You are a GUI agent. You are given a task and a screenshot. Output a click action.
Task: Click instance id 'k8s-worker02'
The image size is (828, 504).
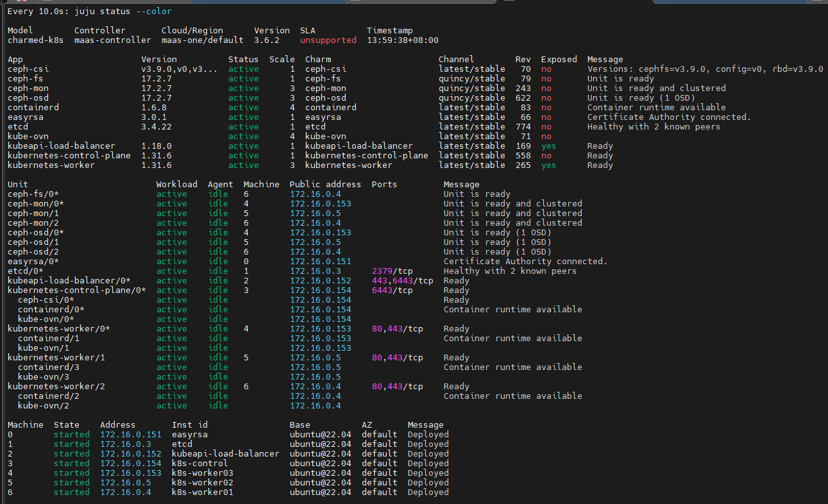202,483
